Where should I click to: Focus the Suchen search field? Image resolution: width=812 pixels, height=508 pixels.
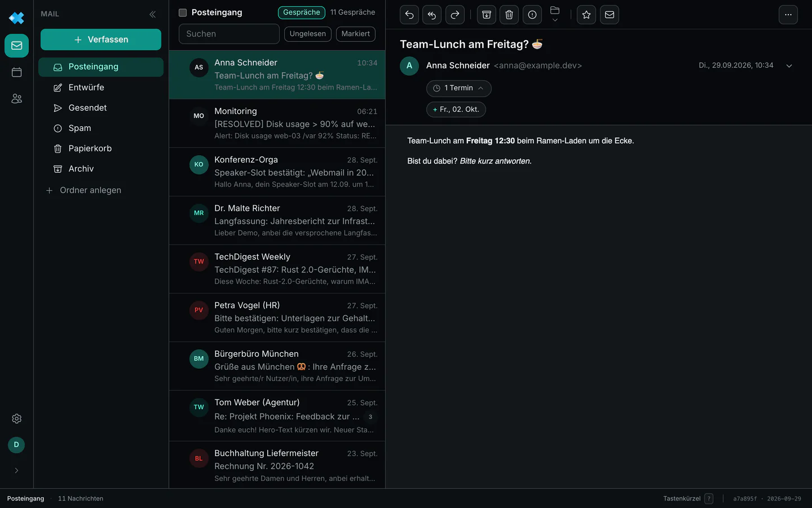(229, 34)
